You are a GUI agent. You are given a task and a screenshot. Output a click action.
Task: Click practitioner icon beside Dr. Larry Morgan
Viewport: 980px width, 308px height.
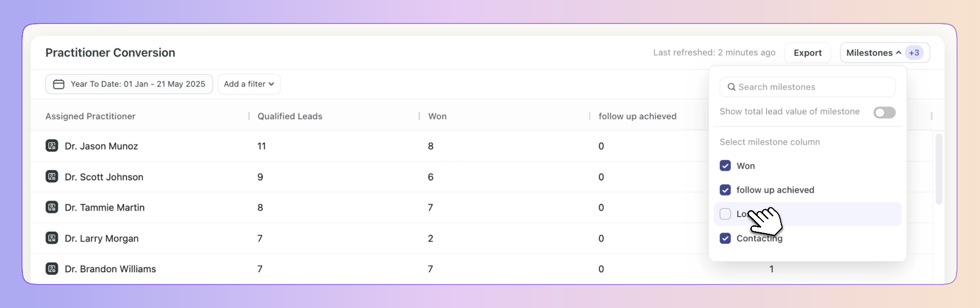coord(52,238)
